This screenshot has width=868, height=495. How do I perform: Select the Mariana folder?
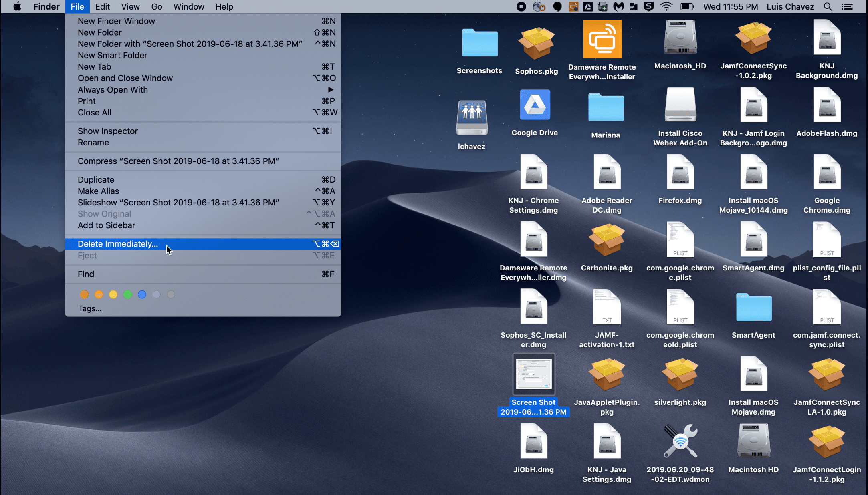click(606, 107)
